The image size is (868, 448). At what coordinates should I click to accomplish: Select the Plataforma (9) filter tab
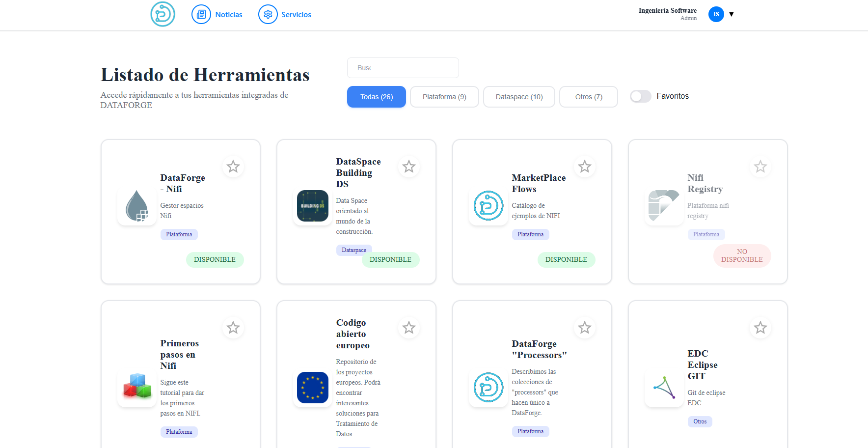pos(444,97)
